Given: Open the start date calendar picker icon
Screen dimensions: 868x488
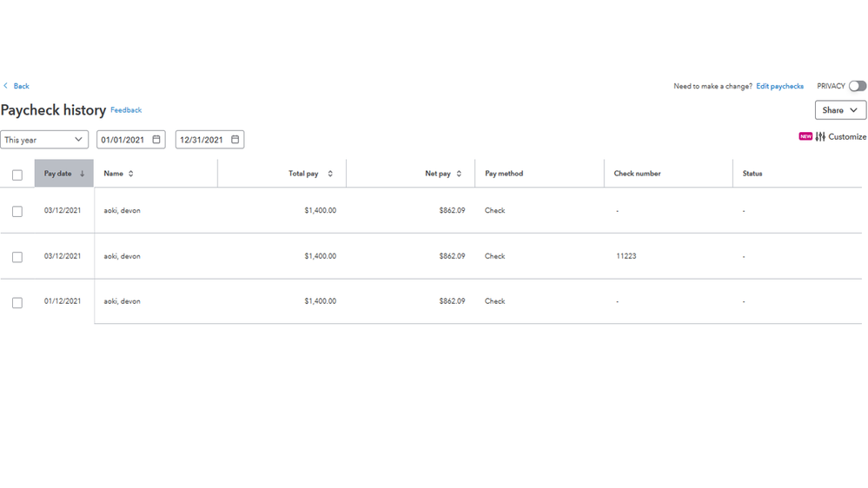Looking at the screenshot, I should (x=156, y=140).
